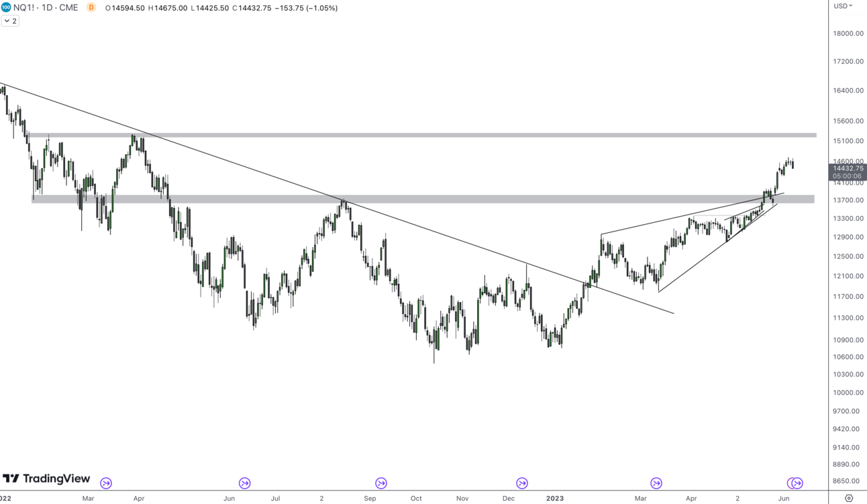The image size is (867, 504).
Task: Click the Dec label on the time axis
Action: click(x=509, y=499)
